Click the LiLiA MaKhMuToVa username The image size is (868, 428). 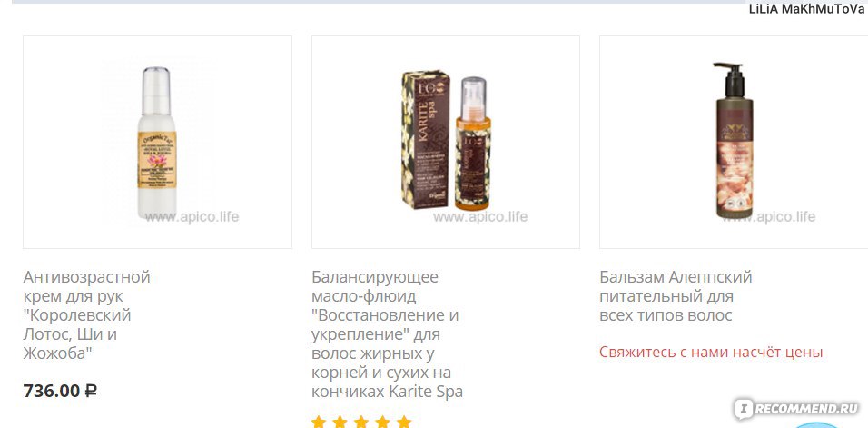(806, 9)
